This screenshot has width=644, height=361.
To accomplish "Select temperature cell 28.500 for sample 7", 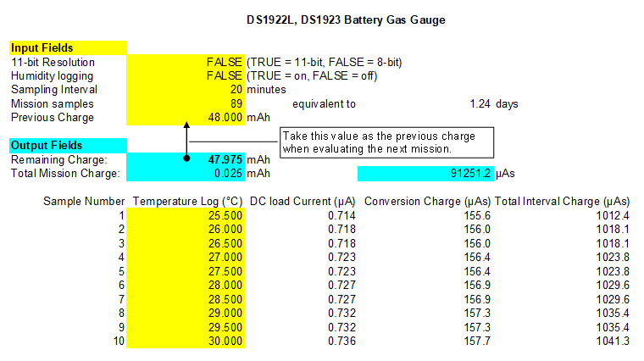I will [186, 299].
